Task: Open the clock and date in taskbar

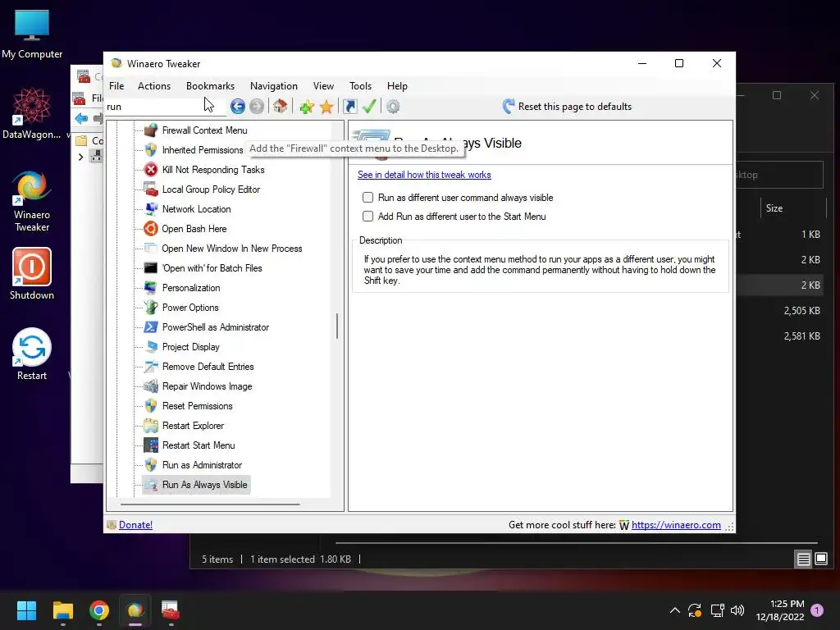Action: 780,610
